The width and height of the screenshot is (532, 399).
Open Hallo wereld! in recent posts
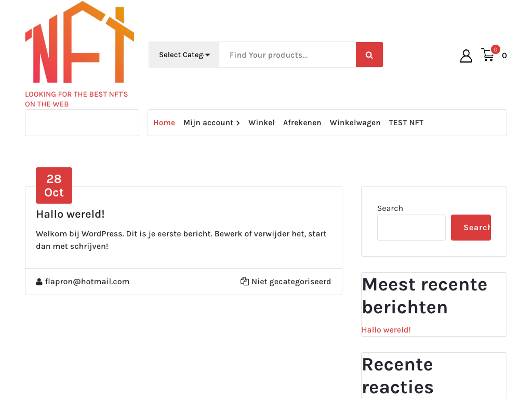point(386,330)
